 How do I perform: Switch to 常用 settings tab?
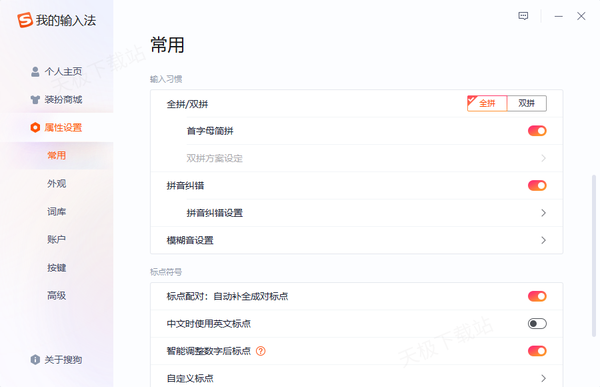[x=57, y=155]
